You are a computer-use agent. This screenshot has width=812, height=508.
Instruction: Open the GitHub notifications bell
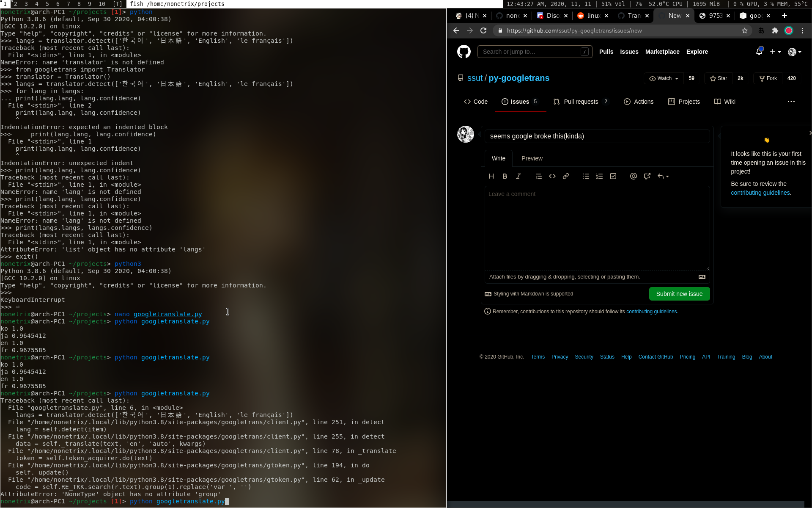point(759,52)
